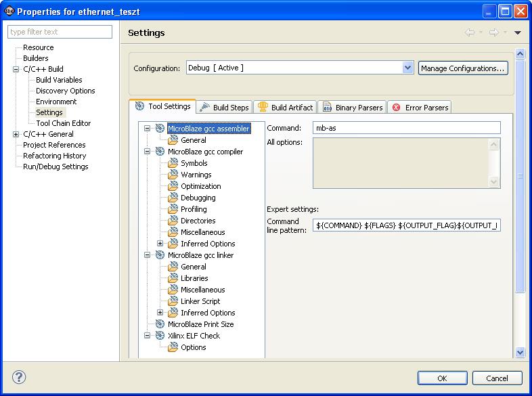
Task: Click the Libraries folder icon
Action: tap(173, 278)
